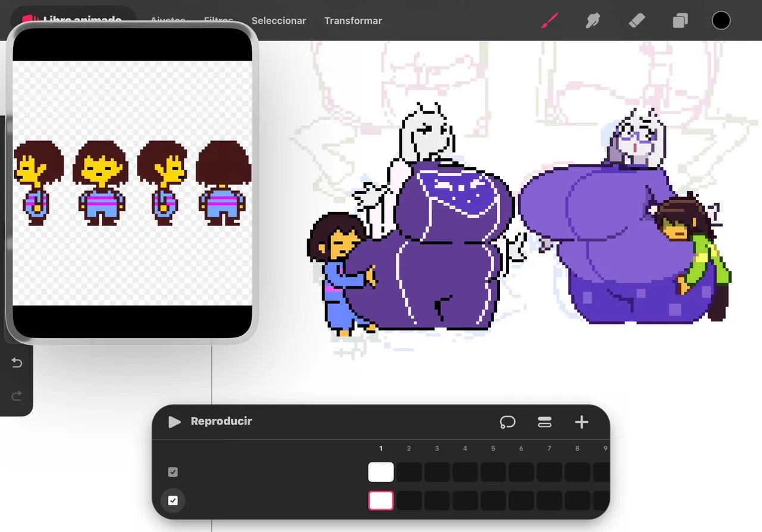Click the Frisk sprite sheet reference image
Image resolution: width=762 pixels, height=532 pixels.
click(x=132, y=183)
